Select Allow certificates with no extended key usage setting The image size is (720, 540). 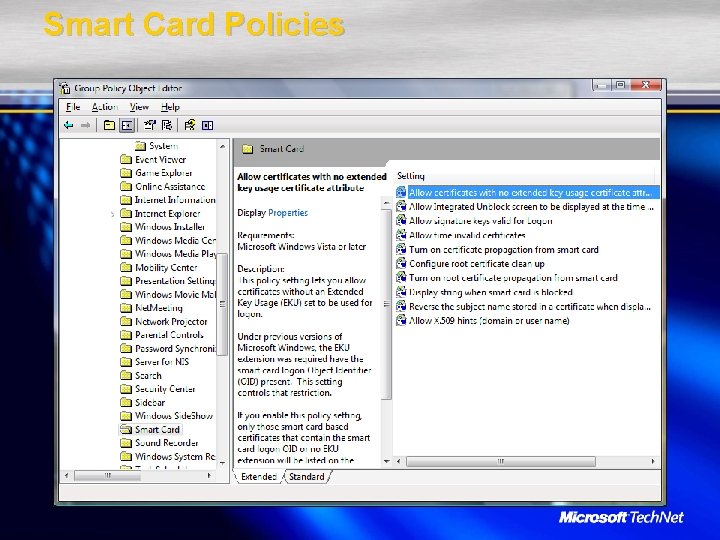[x=527, y=192]
